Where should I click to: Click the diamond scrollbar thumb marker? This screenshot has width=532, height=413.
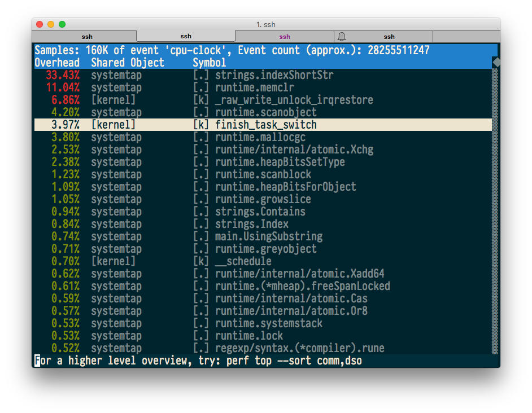click(x=496, y=63)
